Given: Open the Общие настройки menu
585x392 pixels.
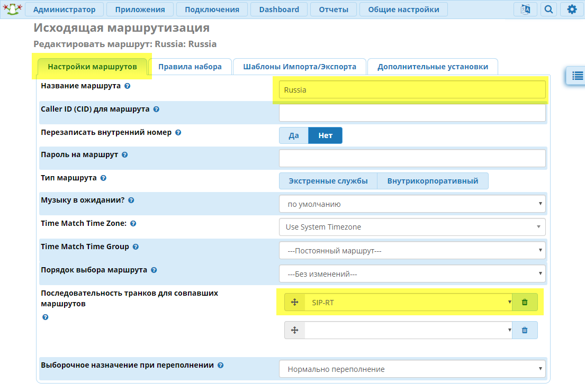Looking at the screenshot, I should (403, 10).
